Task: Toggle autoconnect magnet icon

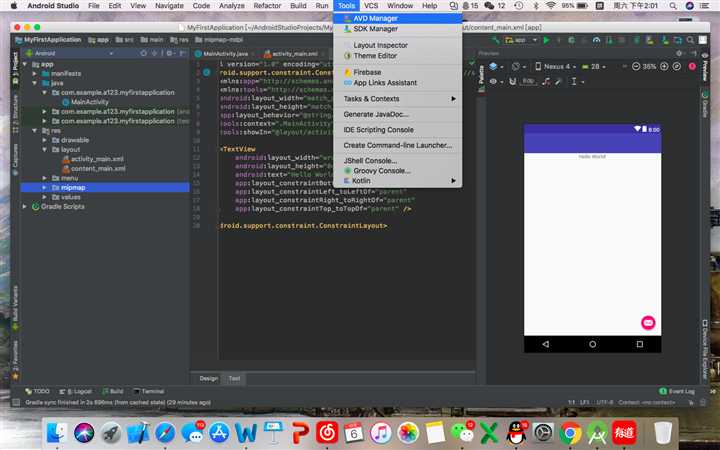Action: pos(512,81)
